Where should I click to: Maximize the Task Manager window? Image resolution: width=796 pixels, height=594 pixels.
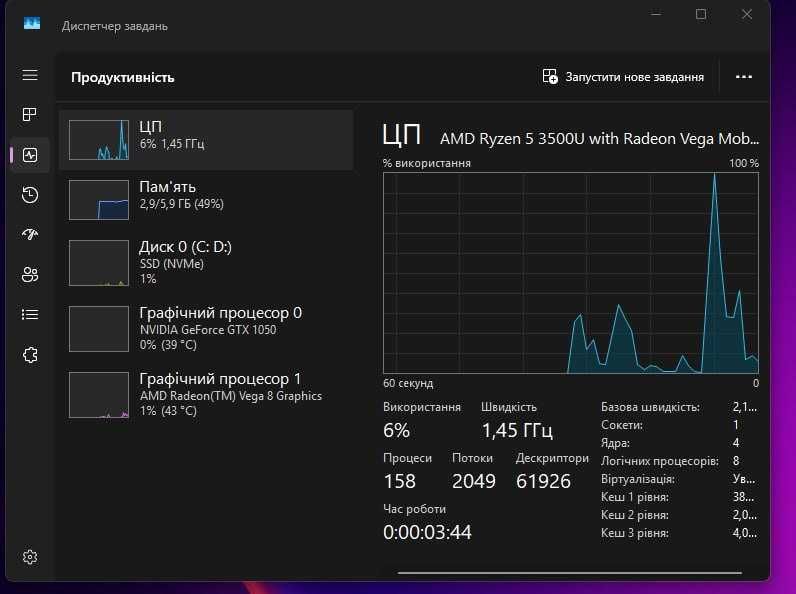click(701, 14)
